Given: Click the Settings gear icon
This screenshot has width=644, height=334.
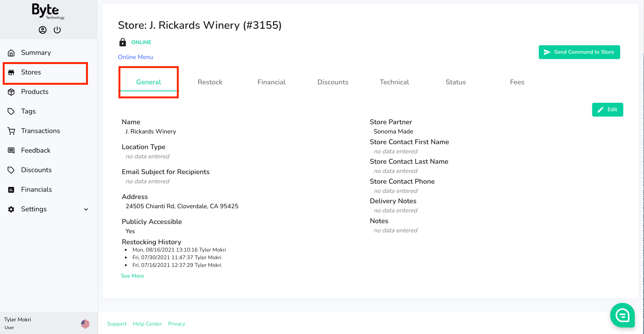Looking at the screenshot, I should pyautogui.click(x=11, y=209).
